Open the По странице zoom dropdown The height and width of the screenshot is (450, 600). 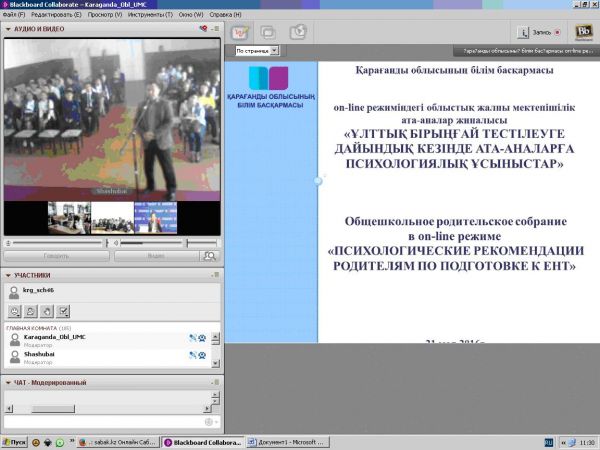pos(257,49)
